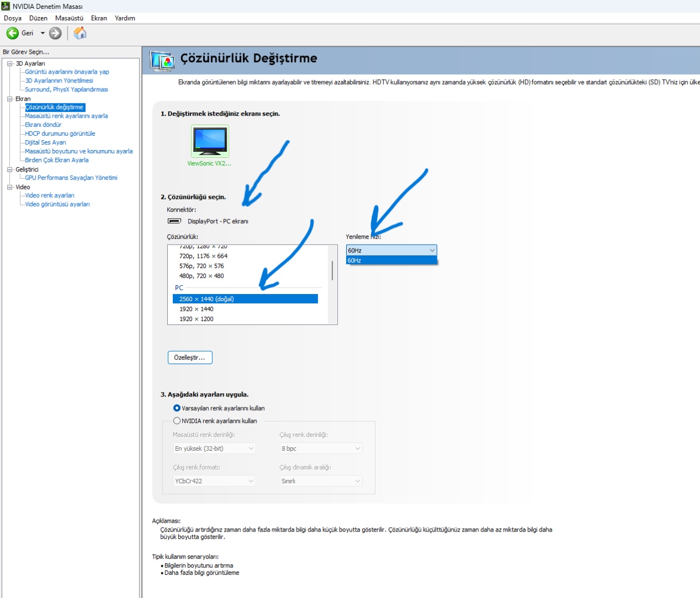The width and height of the screenshot is (700, 598).
Task: Open the Yardım menu
Action: [x=125, y=18]
